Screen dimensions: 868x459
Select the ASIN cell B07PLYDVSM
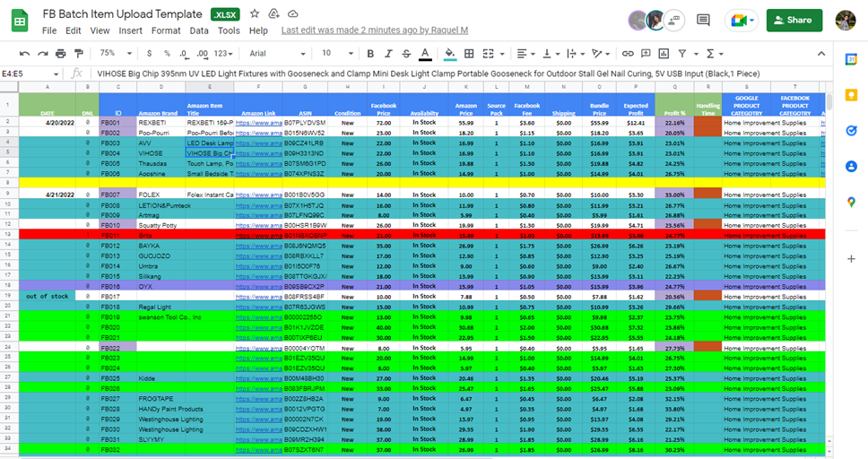pyautogui.click(x=305, y=122)
